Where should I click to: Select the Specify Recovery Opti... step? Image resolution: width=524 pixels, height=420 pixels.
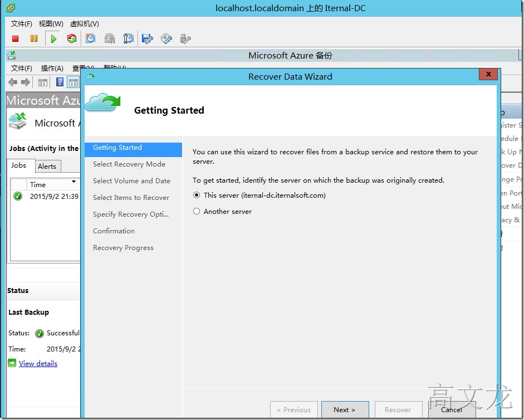click(131, 214)
